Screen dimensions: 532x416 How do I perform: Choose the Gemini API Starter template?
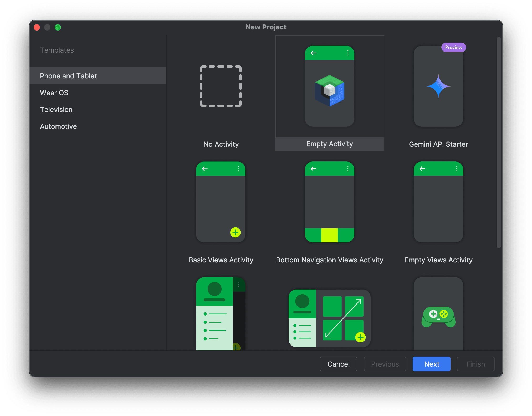click(438, 86)
